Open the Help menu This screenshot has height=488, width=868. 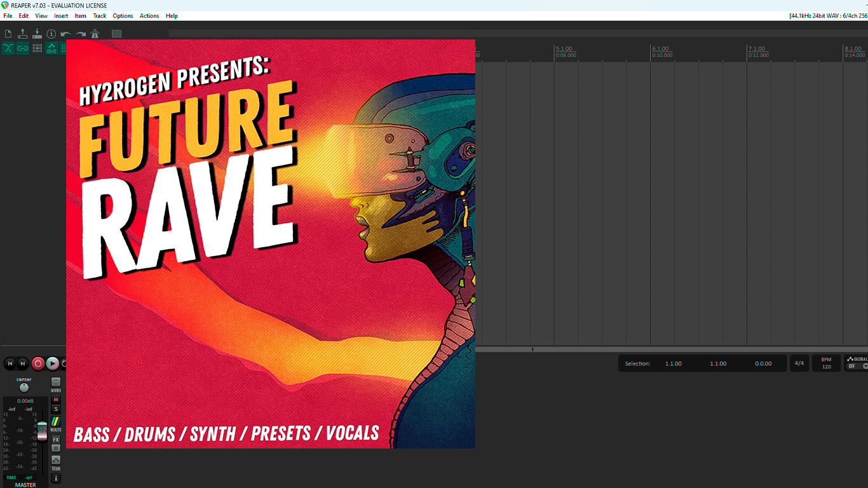pyautogui.click(x=172, y=16)
